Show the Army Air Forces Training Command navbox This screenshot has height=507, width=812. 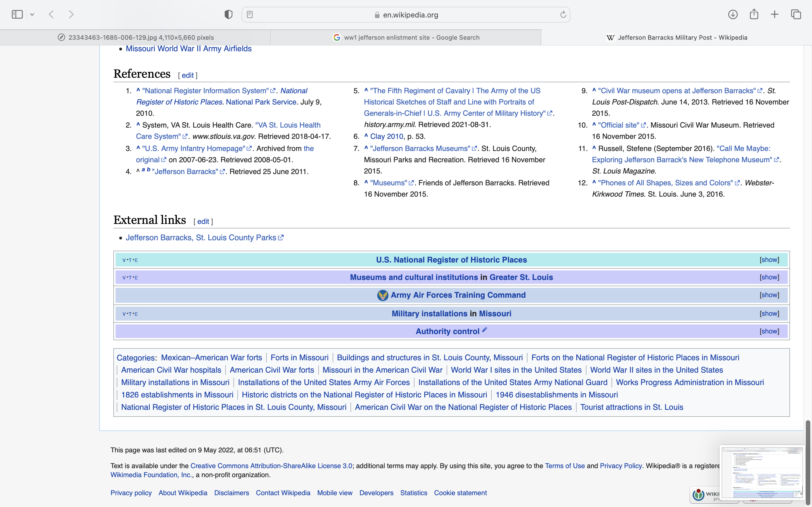(769, 295)
